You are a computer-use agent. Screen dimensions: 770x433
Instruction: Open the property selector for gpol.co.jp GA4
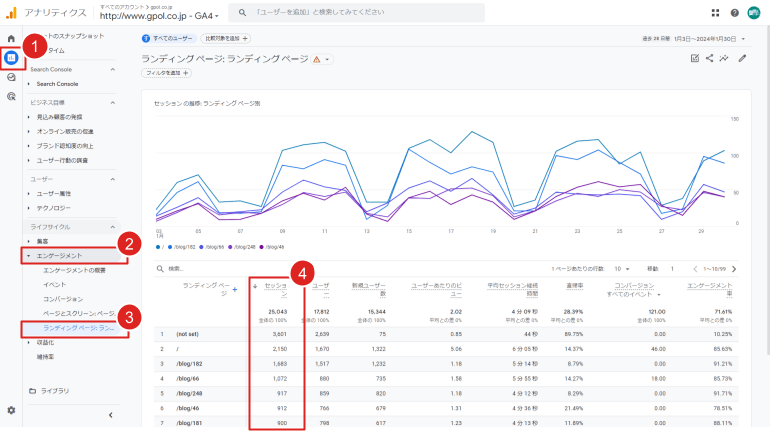[x=160, y=16]
